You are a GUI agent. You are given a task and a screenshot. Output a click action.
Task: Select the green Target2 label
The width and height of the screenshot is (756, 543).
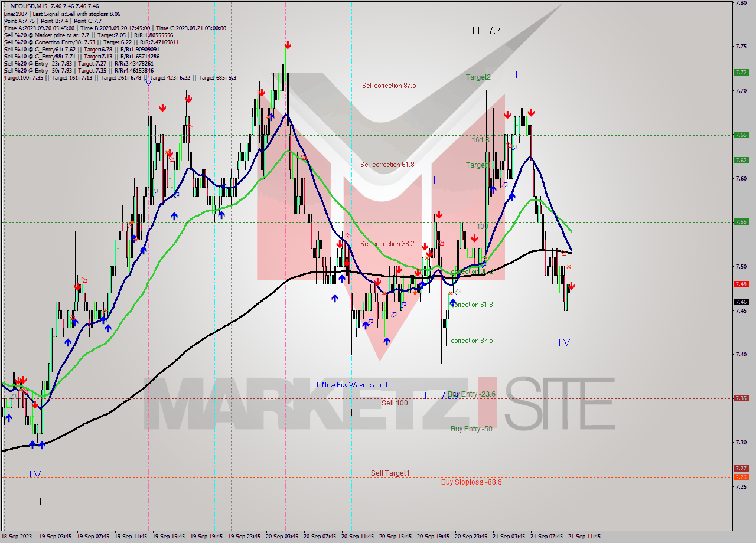coord(478,77)
